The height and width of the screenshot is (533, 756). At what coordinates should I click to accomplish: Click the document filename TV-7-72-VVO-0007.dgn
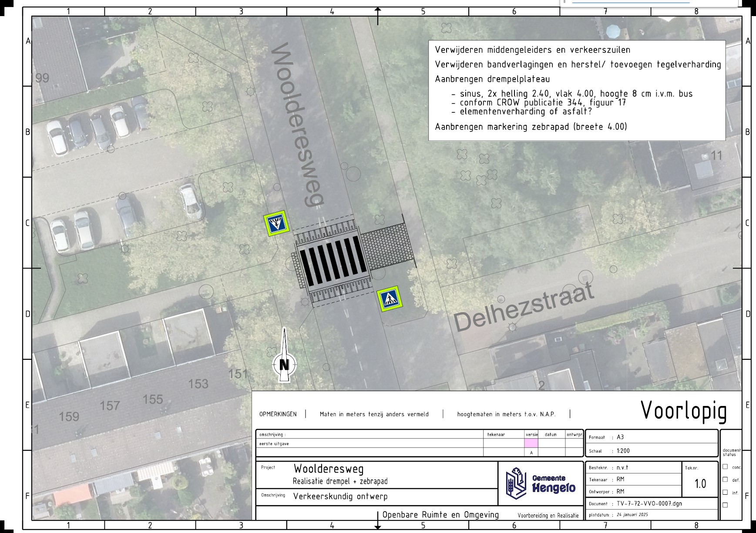tap(649, 504)
